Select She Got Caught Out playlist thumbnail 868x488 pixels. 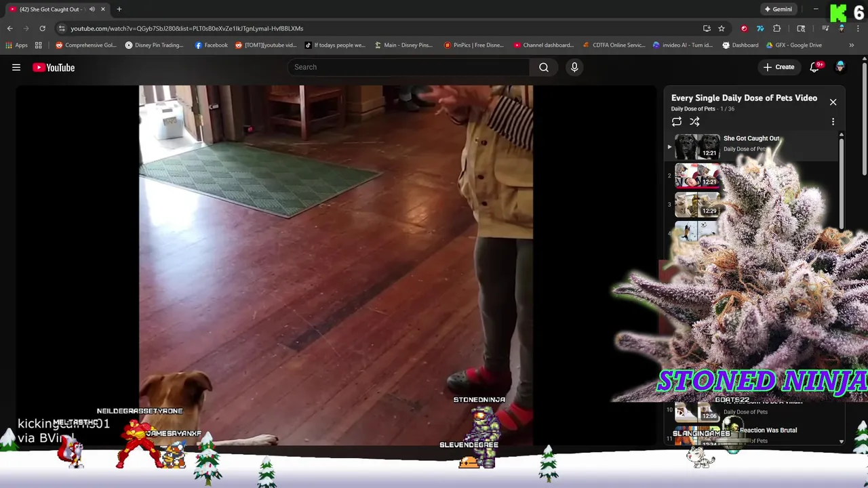(x=697, y=147)
